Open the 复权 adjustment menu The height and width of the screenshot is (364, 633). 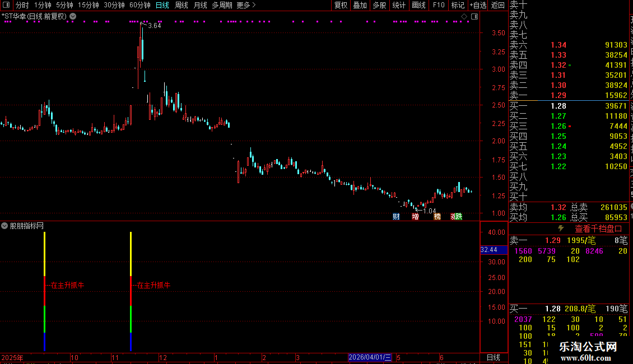[x=341, y=5]
